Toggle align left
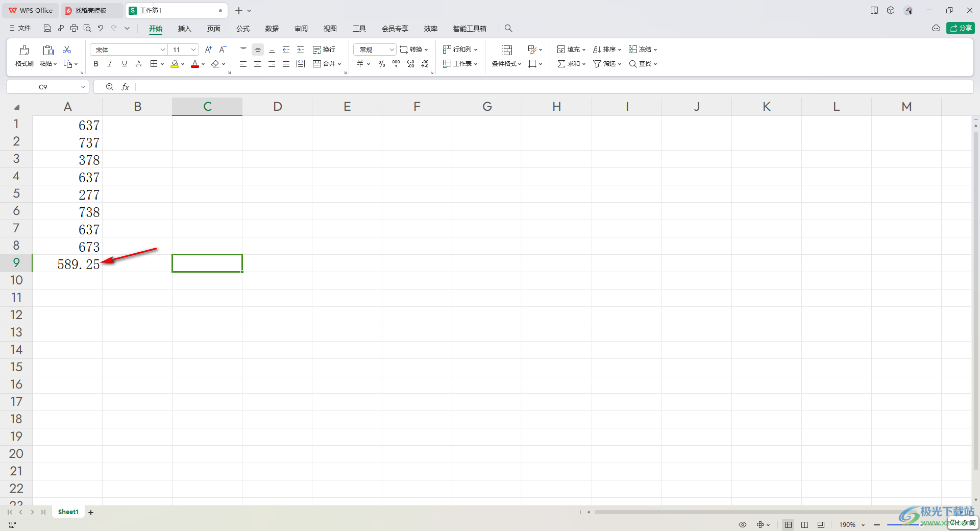Image resolution: width=980 pixels, height=531 pixels. 243,64
